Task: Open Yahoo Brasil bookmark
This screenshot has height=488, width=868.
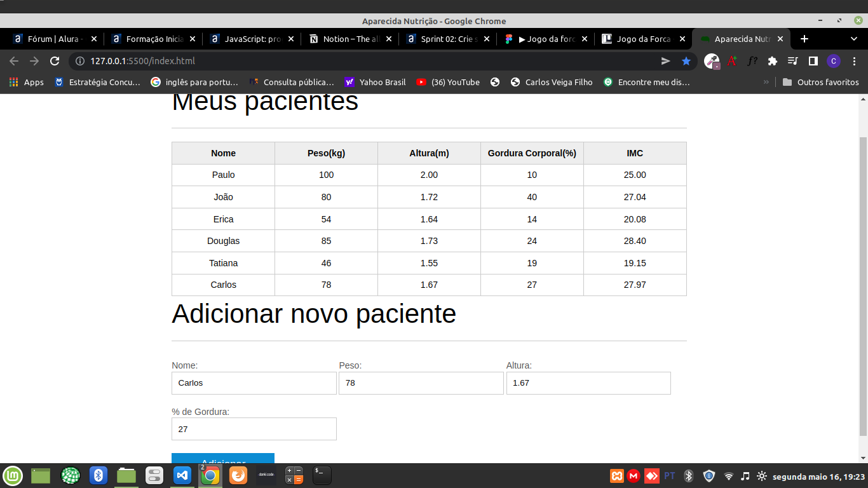Action: [376, 82]
